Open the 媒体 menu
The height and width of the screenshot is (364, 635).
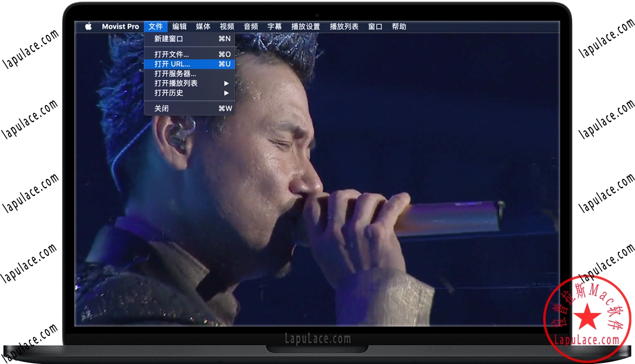point(203,27)
